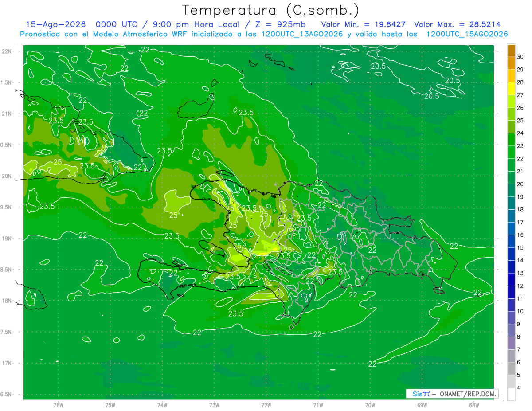This screenshot has height=411, width=532.
Task: Click the '72W' longitude axis label
Action: [x=266, y=405]
